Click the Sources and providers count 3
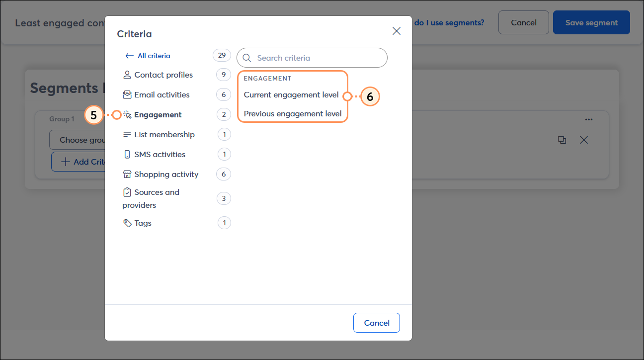Screen dimensions: 644x360 pyautogui.click(x=224, y=198)
